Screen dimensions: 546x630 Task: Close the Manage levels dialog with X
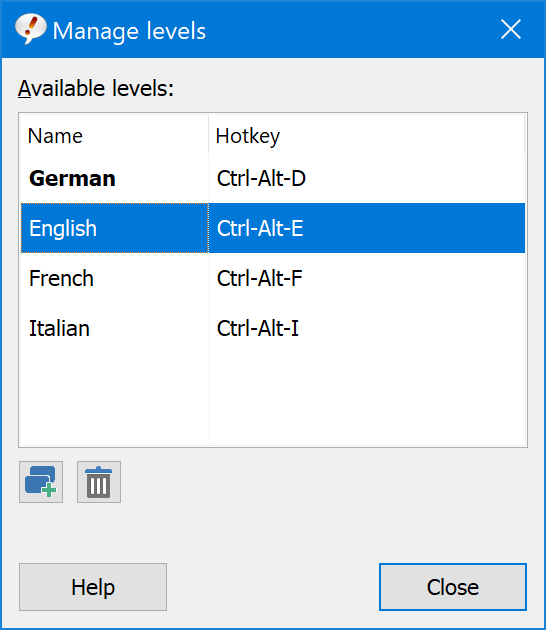511,29
